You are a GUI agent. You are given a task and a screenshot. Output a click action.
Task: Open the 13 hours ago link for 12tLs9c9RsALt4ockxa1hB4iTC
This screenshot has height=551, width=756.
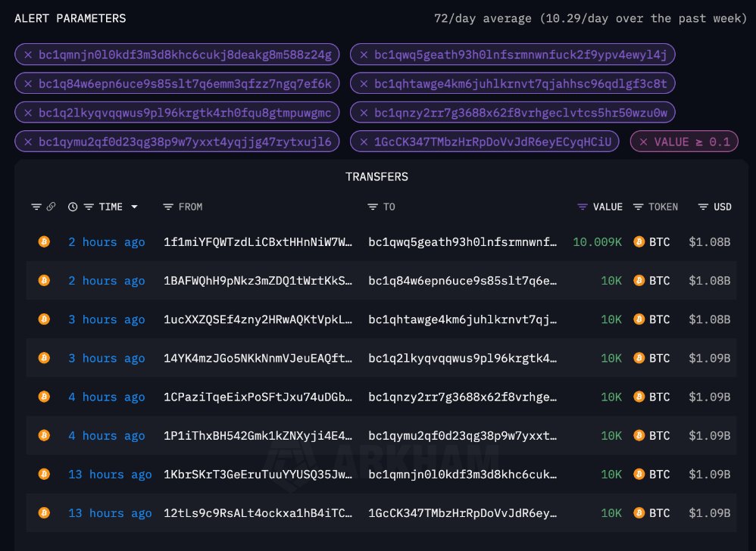tap(110, 513)
